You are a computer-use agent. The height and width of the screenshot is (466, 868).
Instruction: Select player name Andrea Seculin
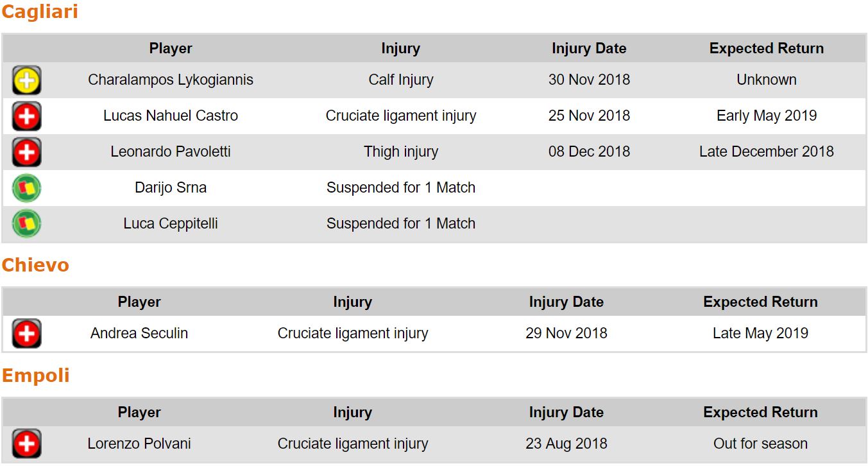pos(139,333)
